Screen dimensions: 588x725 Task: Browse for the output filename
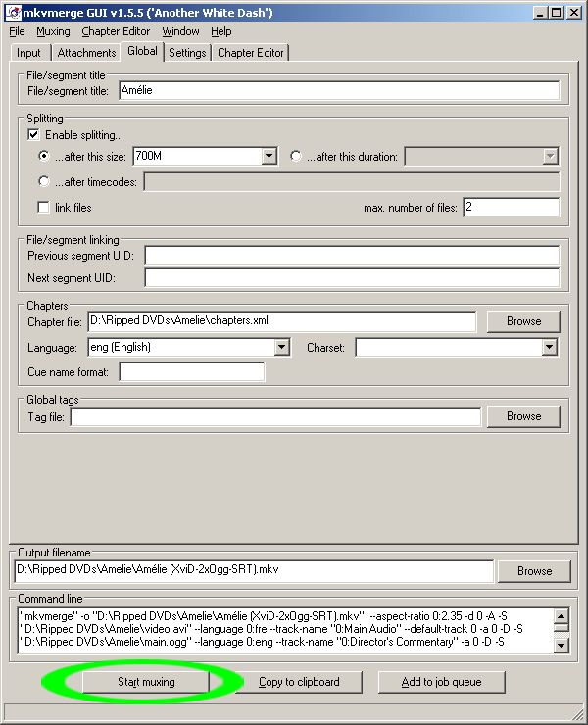coord(535,571)
